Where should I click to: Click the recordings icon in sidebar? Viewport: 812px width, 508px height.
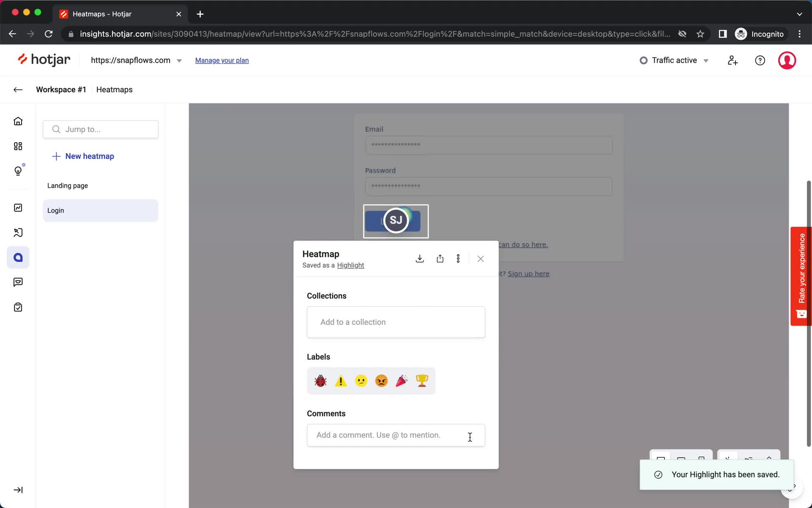(x=18, y=232)
